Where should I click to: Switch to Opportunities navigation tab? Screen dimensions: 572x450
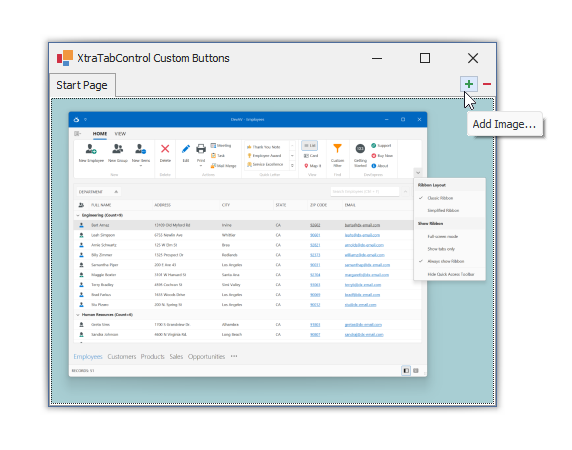pyautogui.click(x=206, y=356)
